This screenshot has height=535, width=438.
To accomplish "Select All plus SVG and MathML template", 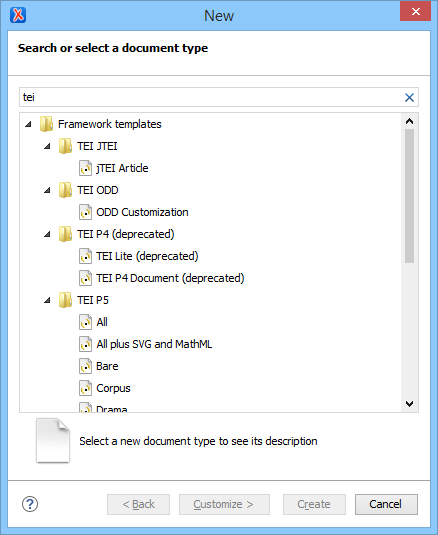I will pos(154,344).
